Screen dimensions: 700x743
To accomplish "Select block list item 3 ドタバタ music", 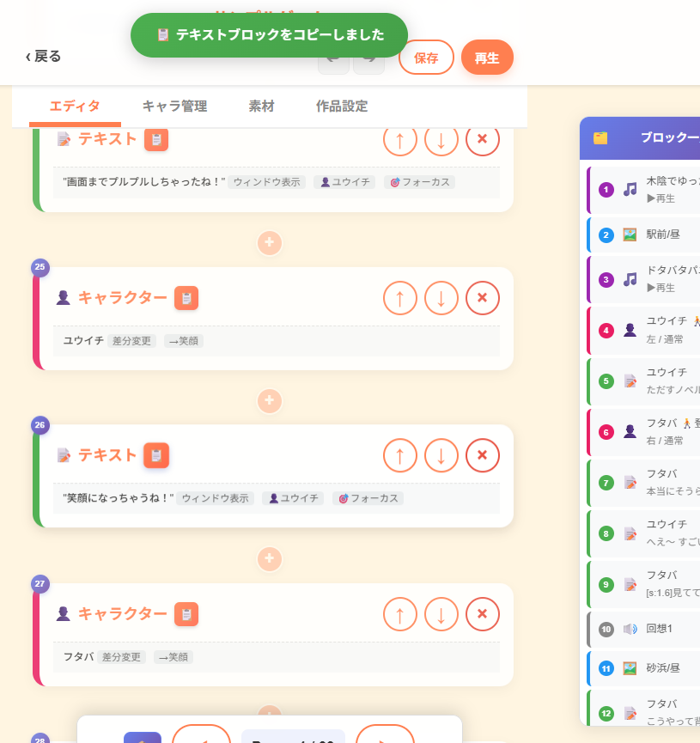I will coord(643,279).
